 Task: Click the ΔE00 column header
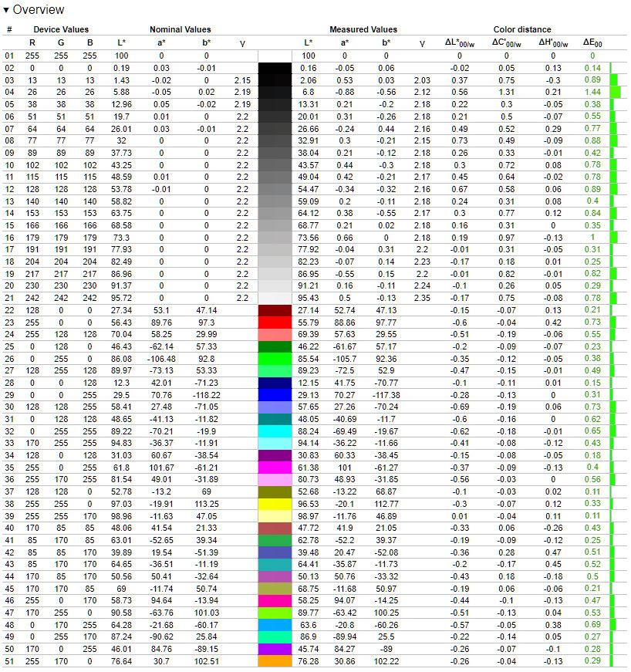592,43
